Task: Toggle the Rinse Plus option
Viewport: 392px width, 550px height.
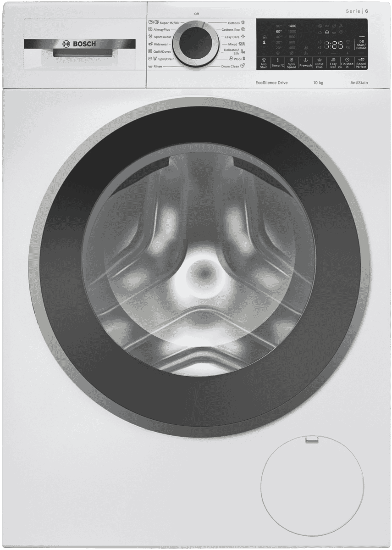Action: pyautogui.click(x=319, y=63)
